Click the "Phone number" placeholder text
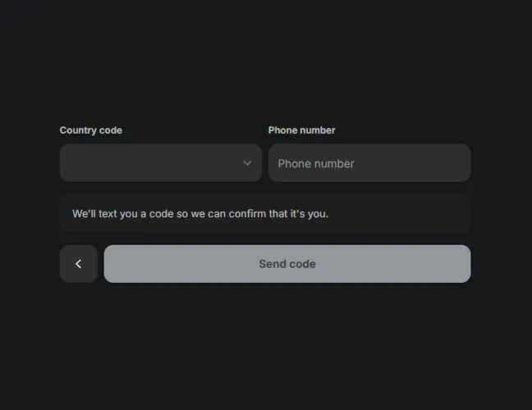This screenshot has height=410, width=532. point(316,163)
